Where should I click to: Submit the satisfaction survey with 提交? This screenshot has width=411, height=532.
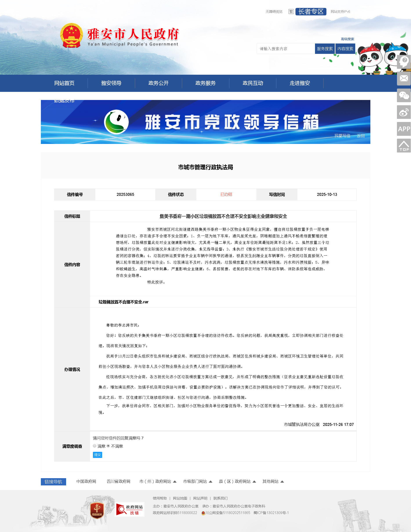click(97, 455)
